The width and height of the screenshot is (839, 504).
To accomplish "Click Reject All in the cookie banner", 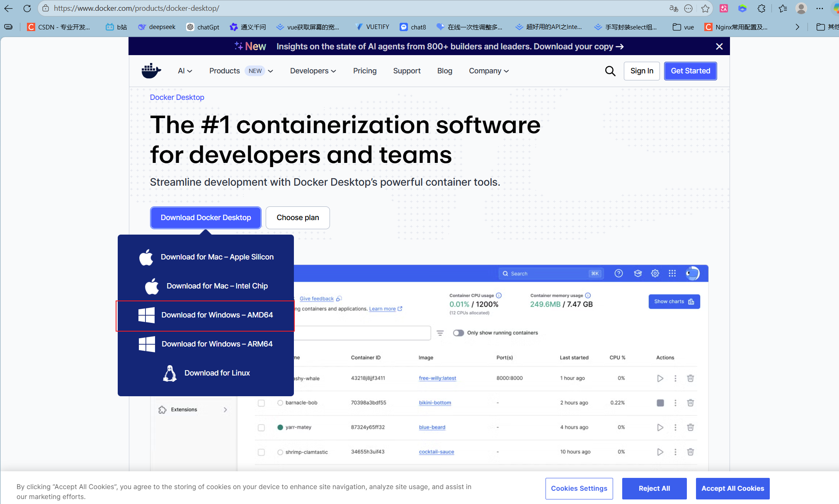I will (654, 488).
